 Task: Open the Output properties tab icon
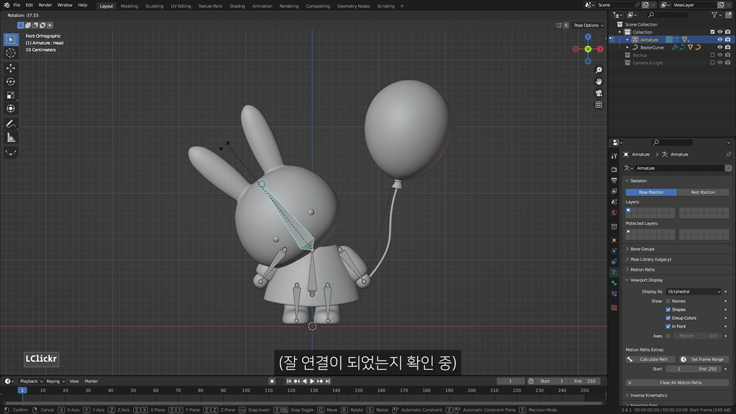[x=614, y=180]
